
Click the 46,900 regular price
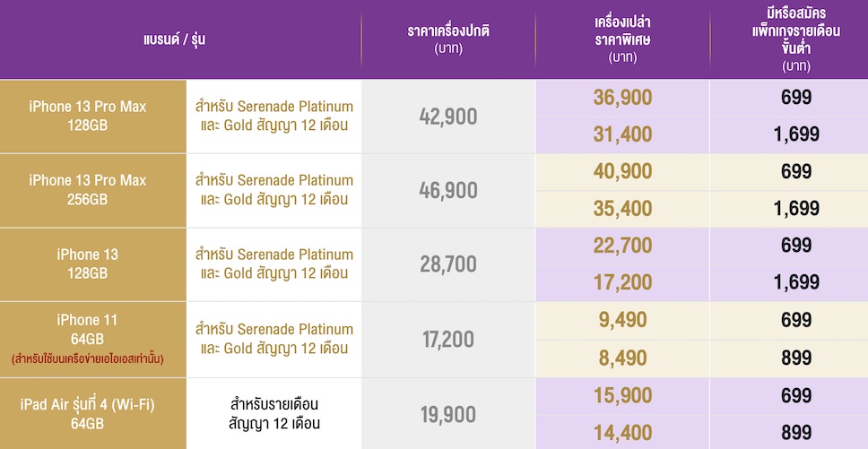pyautogui.click(x=448, y=190)
